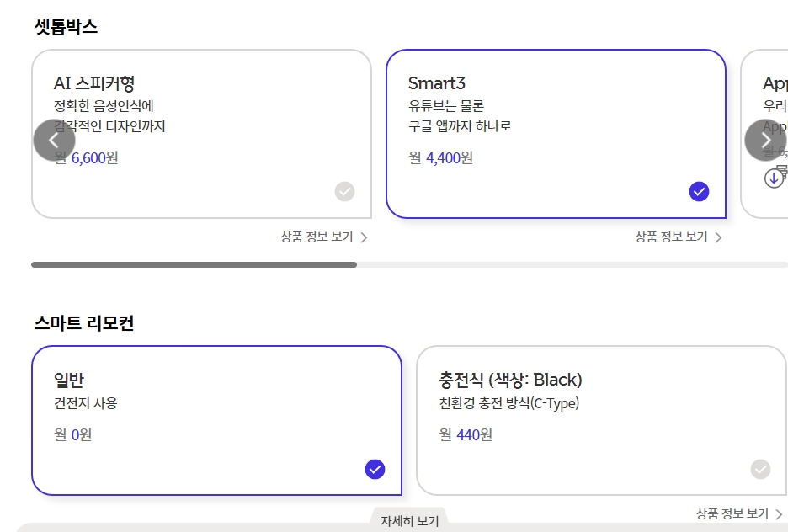This screenshot has width=788, height=532.
Task: Toggle the Smart3 checkmark circle
Action: pyautogui.click(x=699, y=192)
